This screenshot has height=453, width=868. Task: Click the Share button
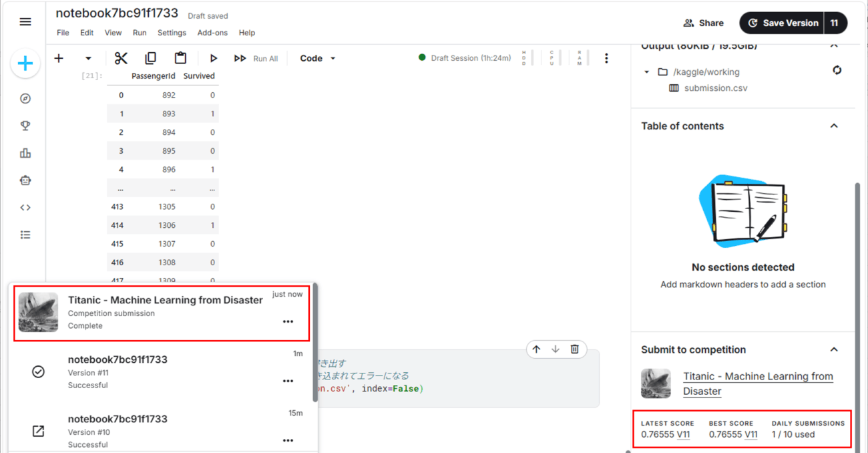(x=704, y=23)
